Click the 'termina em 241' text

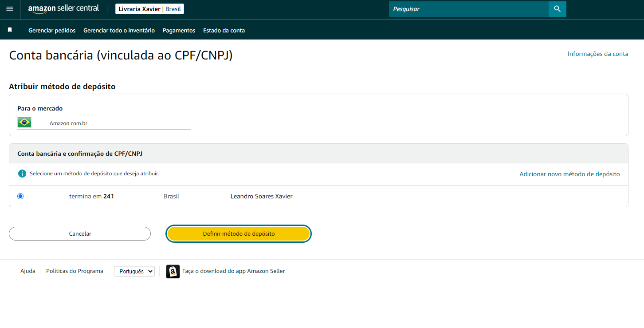click(91, 196)
